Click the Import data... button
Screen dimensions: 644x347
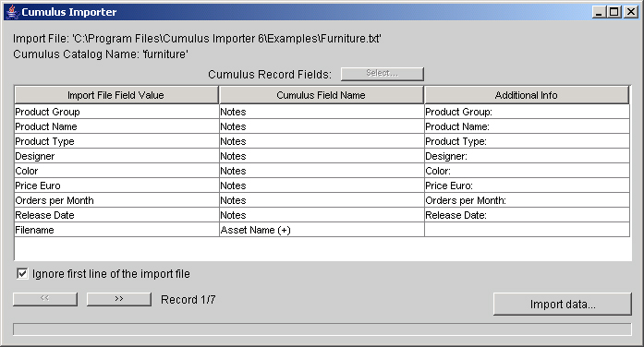tap(563, 304)
